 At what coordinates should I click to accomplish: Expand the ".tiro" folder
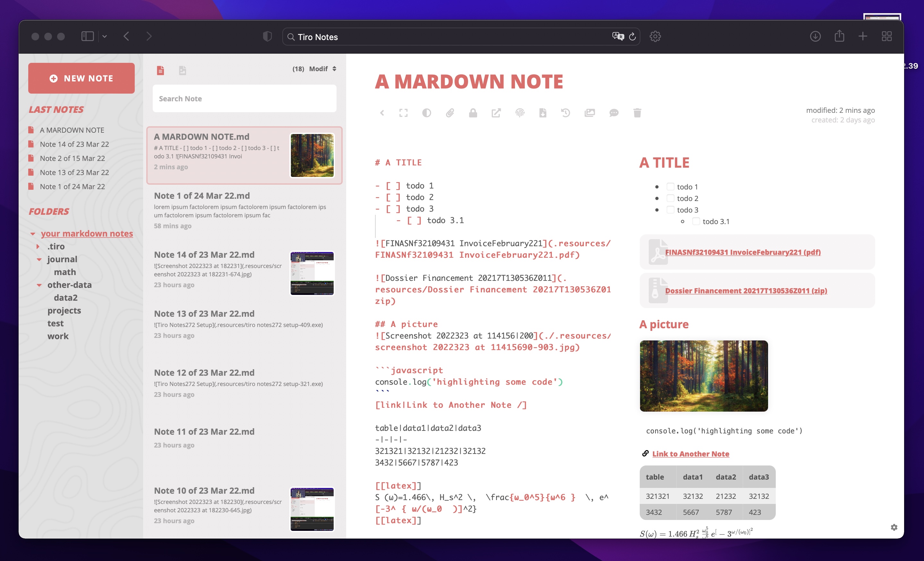click(x=38, y=246)
